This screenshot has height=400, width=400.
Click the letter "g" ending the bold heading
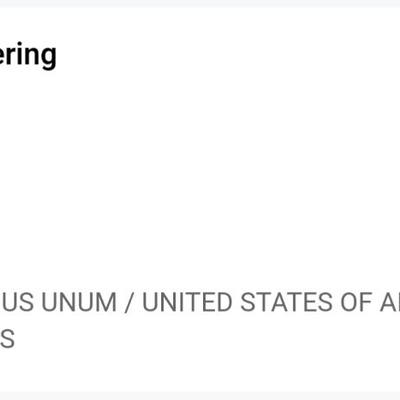(x=49, y=58)
